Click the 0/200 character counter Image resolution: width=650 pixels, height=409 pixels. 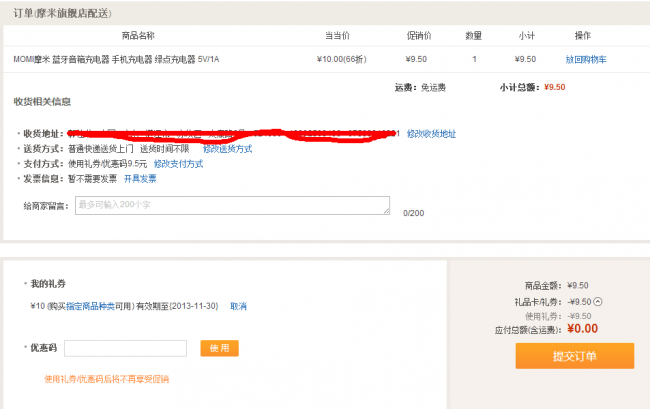(413, 213)
